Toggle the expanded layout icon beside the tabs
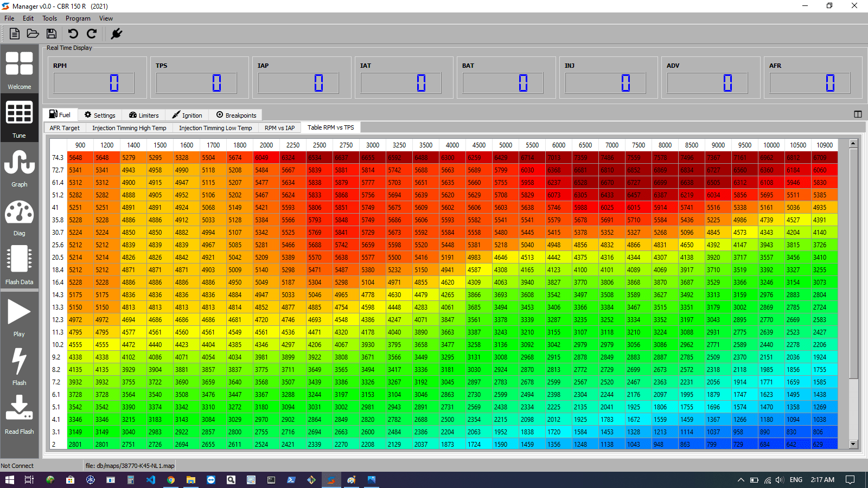The height and width of the screenshot is (488, 868). 858,114
